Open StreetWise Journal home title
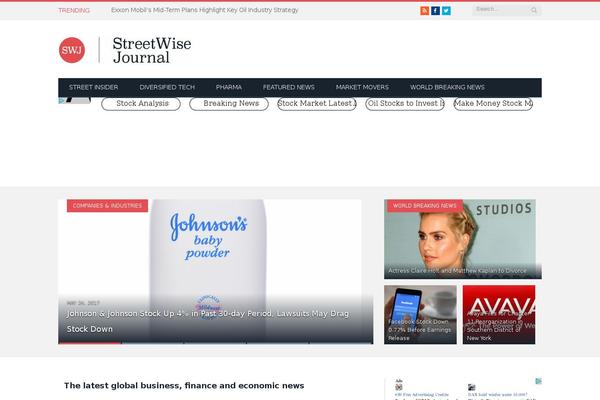 (x=152, y=51)
